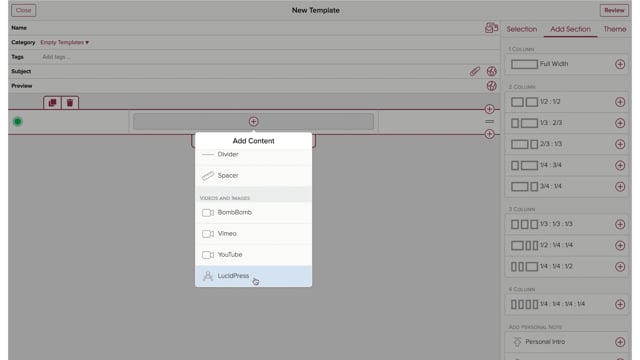Click the icon at right of Name row
Image resolution: width=640 pixels, height=360 pixels.
[x=491, y=28]
